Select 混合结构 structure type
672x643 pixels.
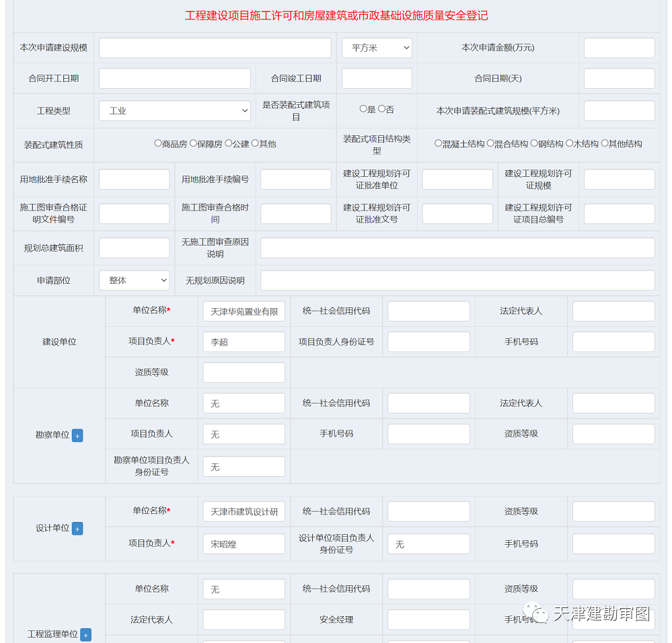pyautogui.click(x=490, y=143)
